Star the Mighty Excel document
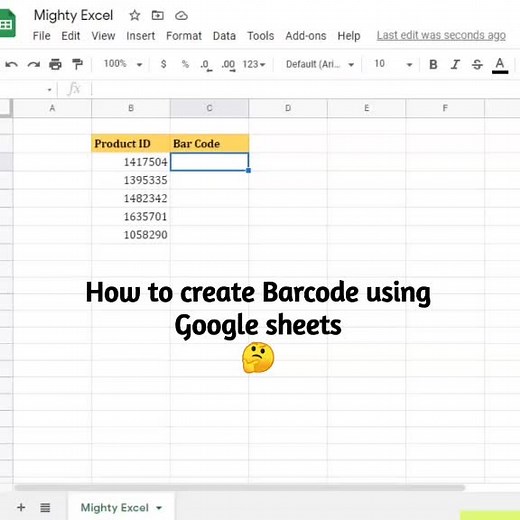The image size is (520, 520). point(135,15)
